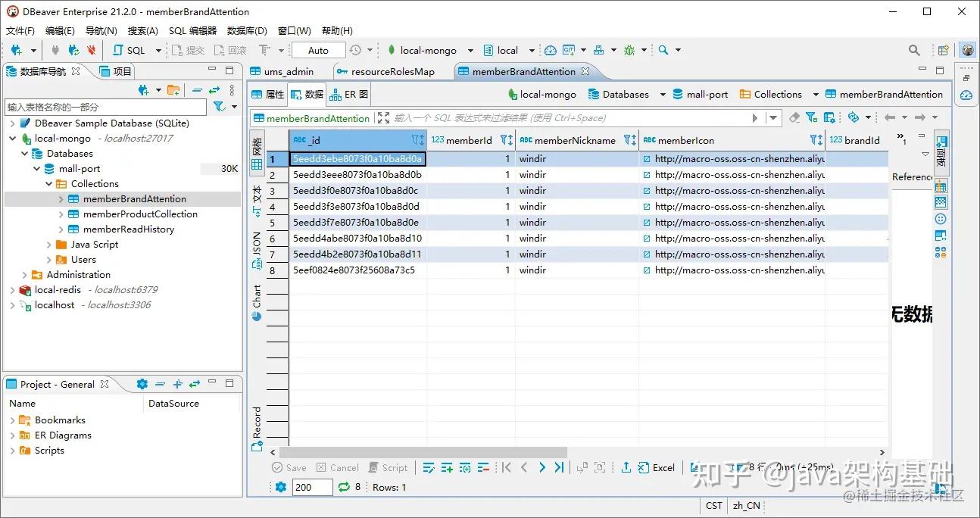Collapse the local-mongo connection node
Image resolution: width=980 pixels, height=518 pixels.
pyautogui.click(x=12, y=138)
